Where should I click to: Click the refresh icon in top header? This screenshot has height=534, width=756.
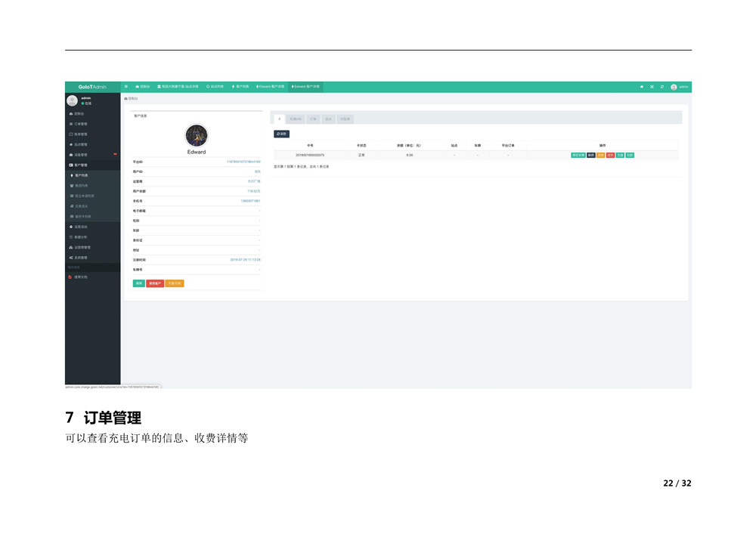[662, 87]
